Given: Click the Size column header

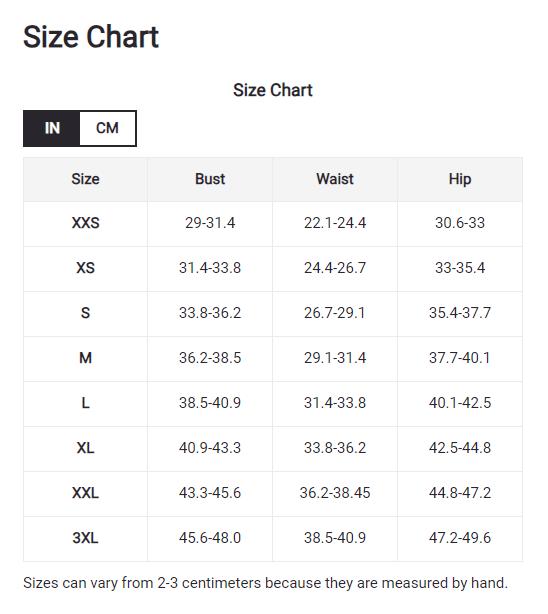Looking at the screenshot, I should [85, 179].
